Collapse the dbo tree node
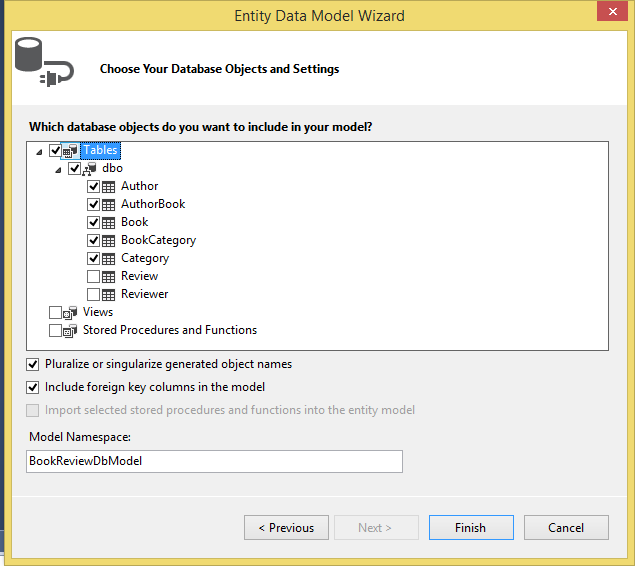This screenshot has height=566, width=635. 58,170
